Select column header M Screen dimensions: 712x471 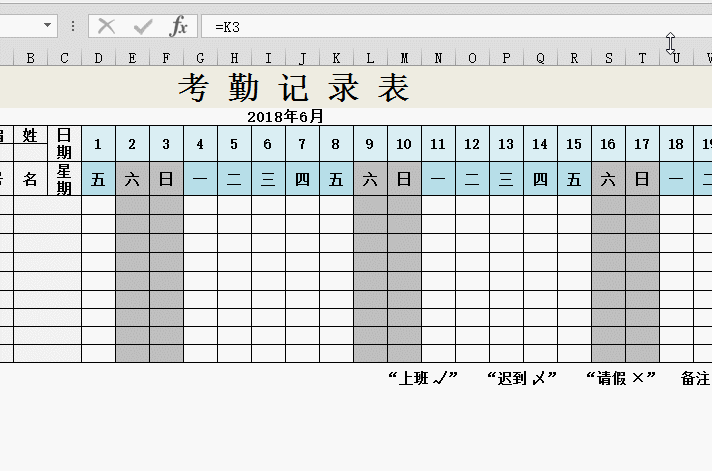click(x=404, y=58)
